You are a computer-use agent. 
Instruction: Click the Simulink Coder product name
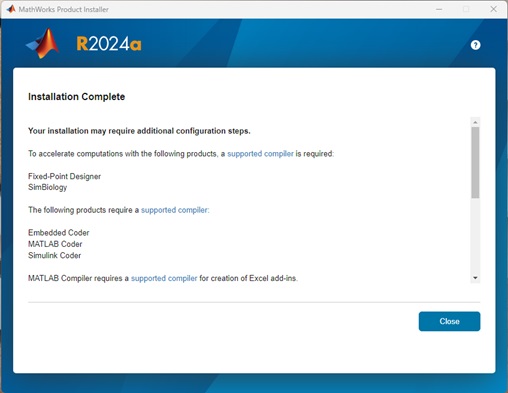(54, 255)
